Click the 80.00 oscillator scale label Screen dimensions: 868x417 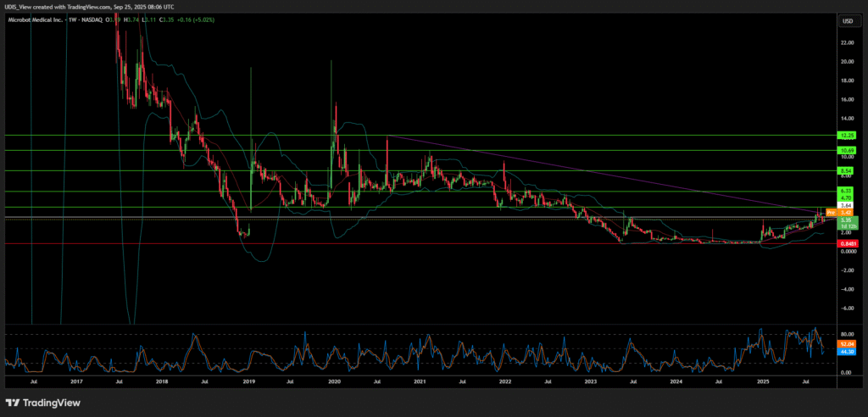(846, 334)
